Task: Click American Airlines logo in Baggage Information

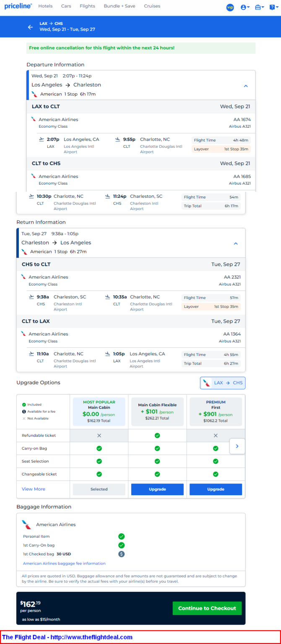Action: click(x=27, y=524)
